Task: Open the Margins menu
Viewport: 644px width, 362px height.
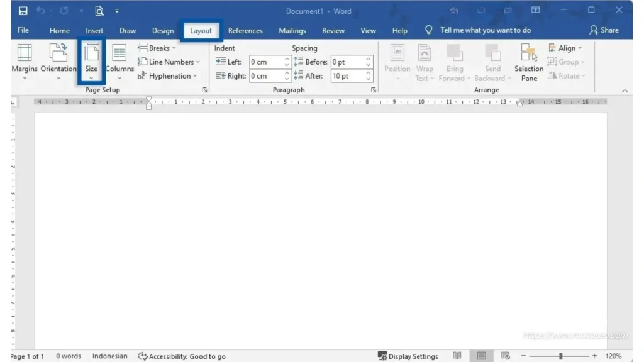Action: pos(25,62)
